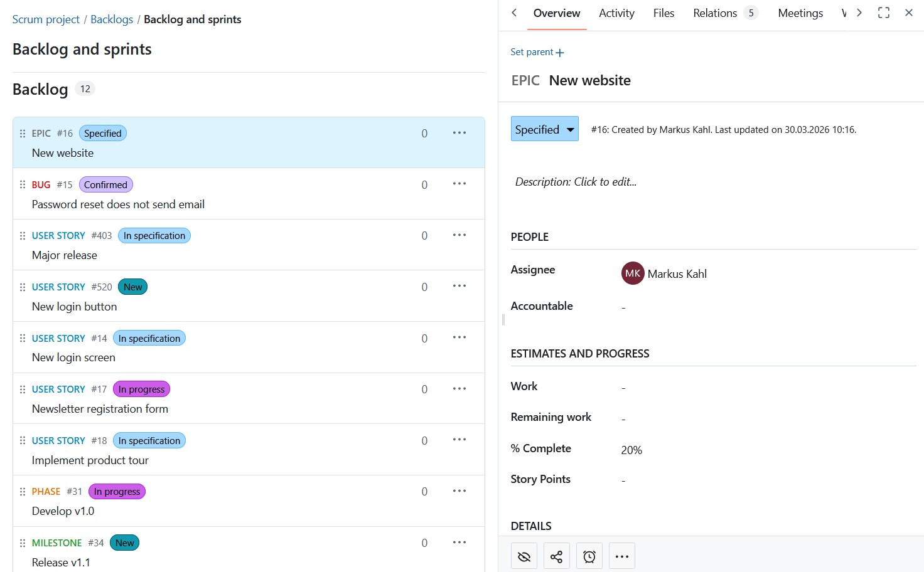Screen dimensions: 924x572
Task: Click the 20% Complete value
Action: click(x=631, y=450)
